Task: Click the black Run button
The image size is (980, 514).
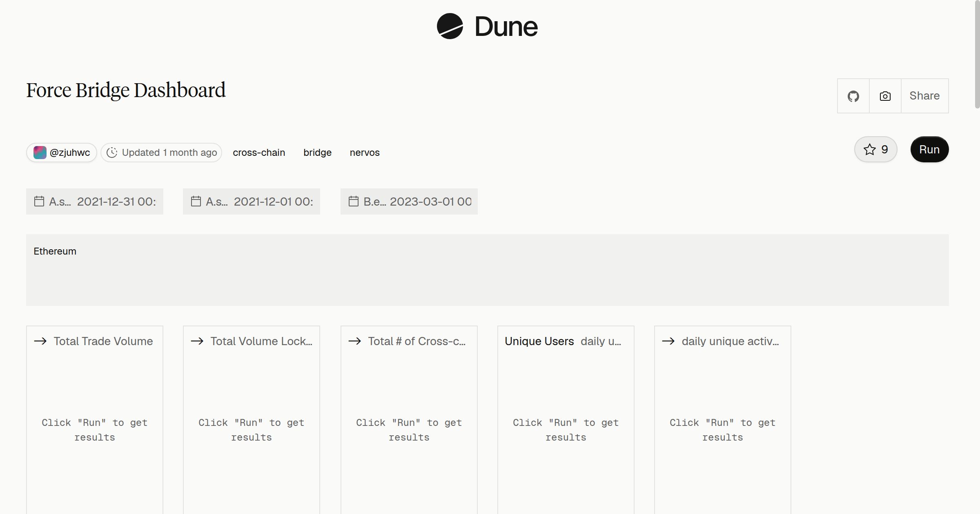Action: pos(929,149)
